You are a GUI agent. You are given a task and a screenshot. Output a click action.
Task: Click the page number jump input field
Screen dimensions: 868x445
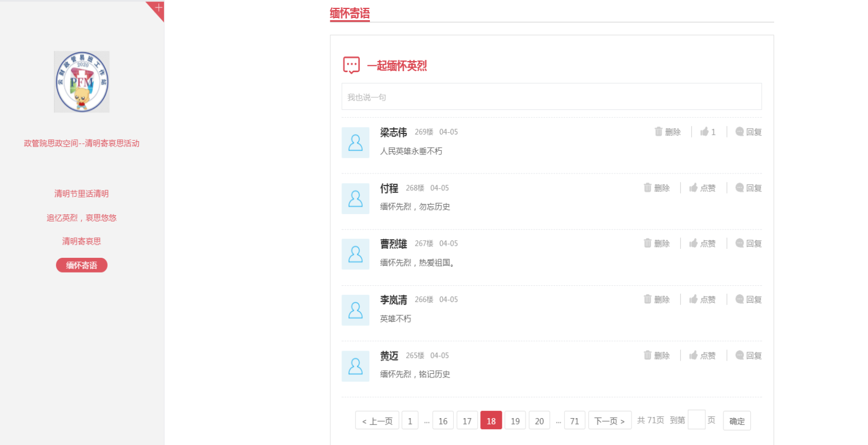click(696, 420)
